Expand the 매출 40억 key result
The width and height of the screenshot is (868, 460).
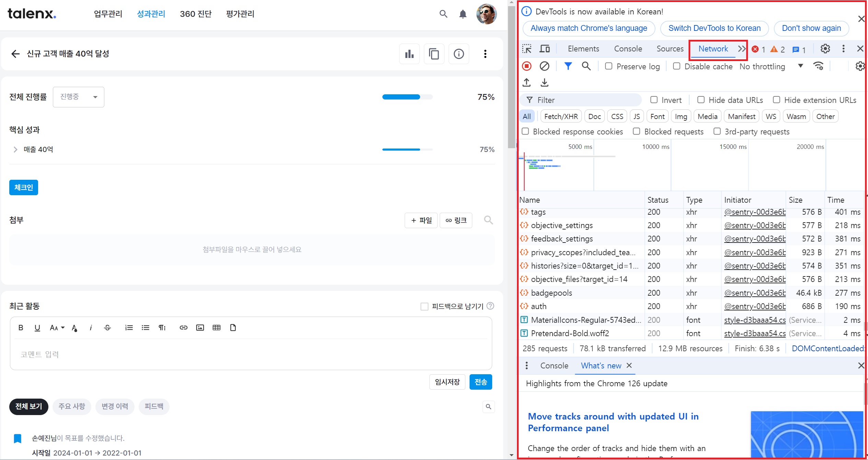(15, 150)
